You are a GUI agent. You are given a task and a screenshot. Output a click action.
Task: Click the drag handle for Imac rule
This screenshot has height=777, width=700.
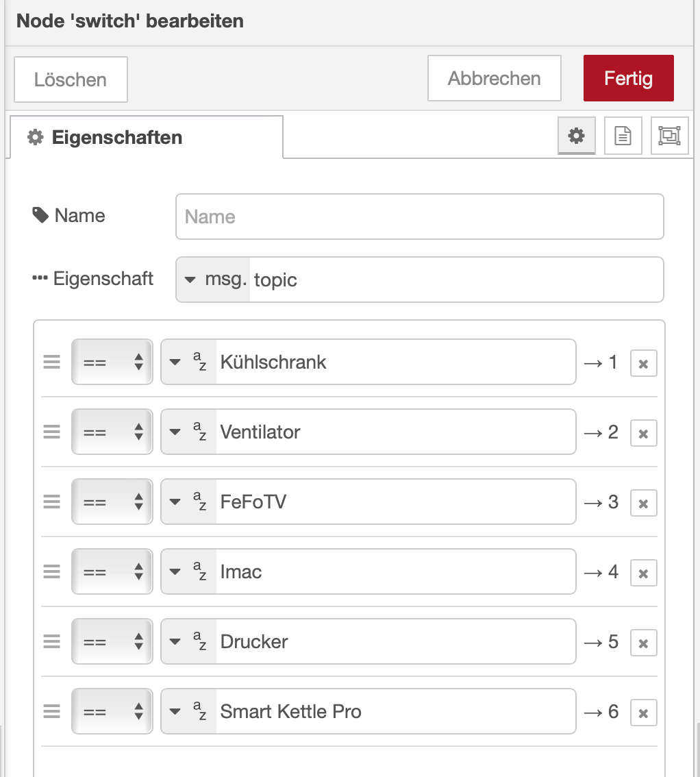pos(52,571)
